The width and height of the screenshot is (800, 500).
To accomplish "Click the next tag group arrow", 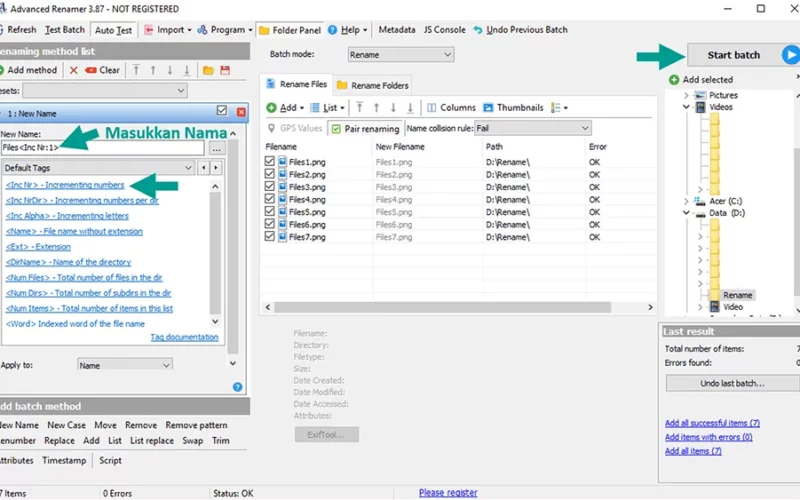I will (x=216, y=168).
